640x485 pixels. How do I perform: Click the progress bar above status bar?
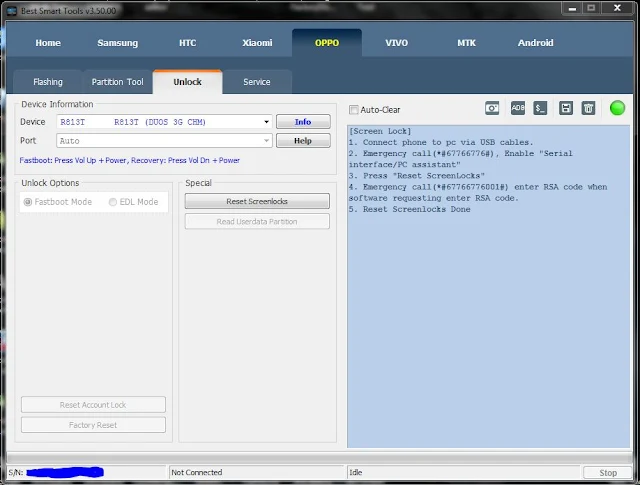point(320,457)
